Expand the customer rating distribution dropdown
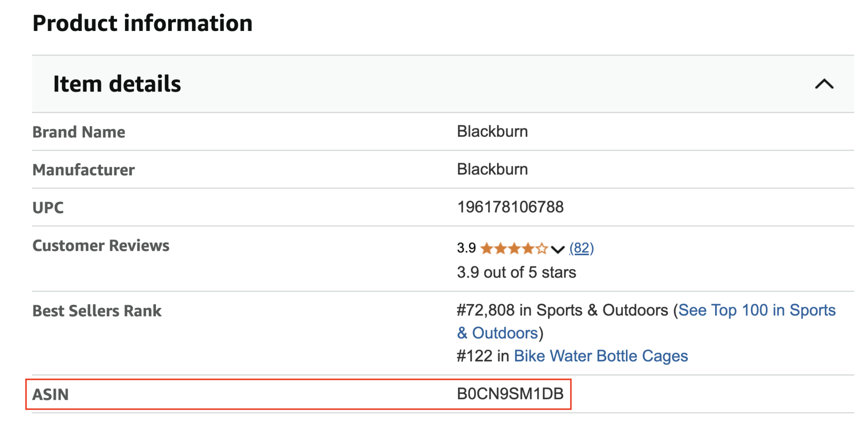Screen dimensions: 868x421 pos(557,250)
